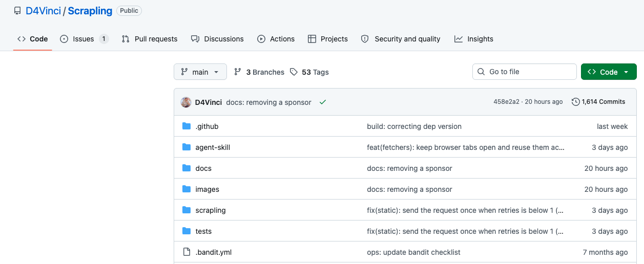Open 'fix(static)' commit in tests row

(465, 231)
